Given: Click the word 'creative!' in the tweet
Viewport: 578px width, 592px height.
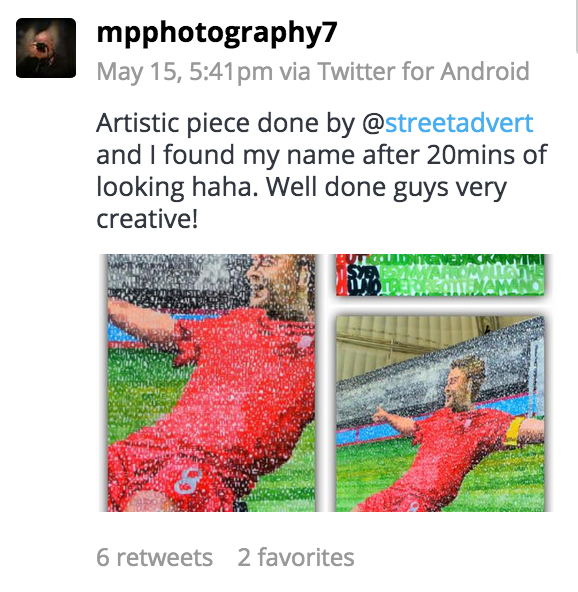Looking at the screenshot, I should [x=147, y=219].
